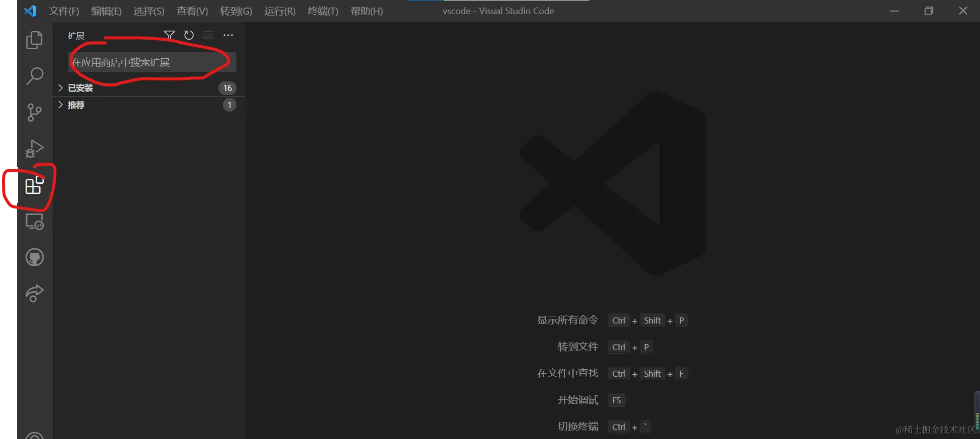This screenshot has height=439, width=980.
Task: Click the VS Code logo in title bar
Action: [30, 11]
